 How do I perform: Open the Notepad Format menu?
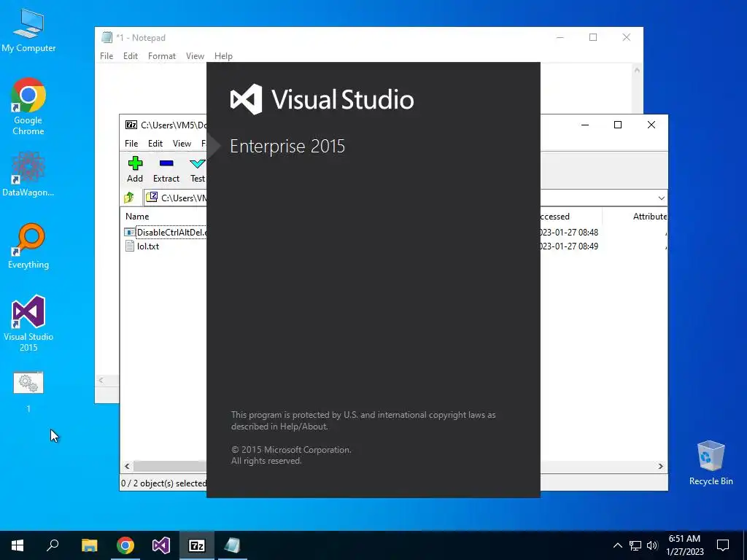[162, 56]
